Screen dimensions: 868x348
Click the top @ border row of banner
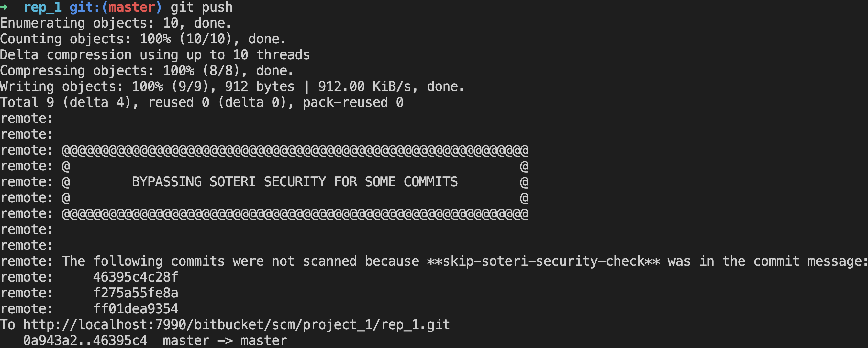[x=295, y=150]
